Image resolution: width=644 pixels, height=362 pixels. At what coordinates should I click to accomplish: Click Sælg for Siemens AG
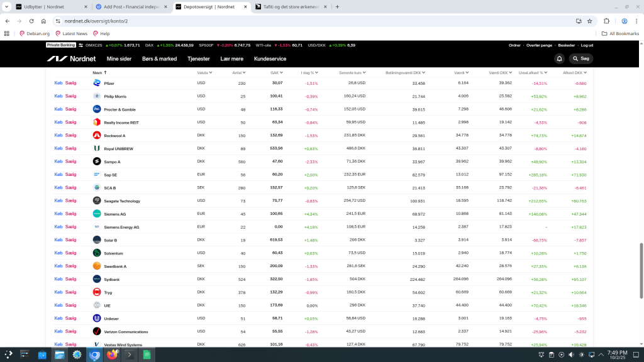(x=70, y=214)
